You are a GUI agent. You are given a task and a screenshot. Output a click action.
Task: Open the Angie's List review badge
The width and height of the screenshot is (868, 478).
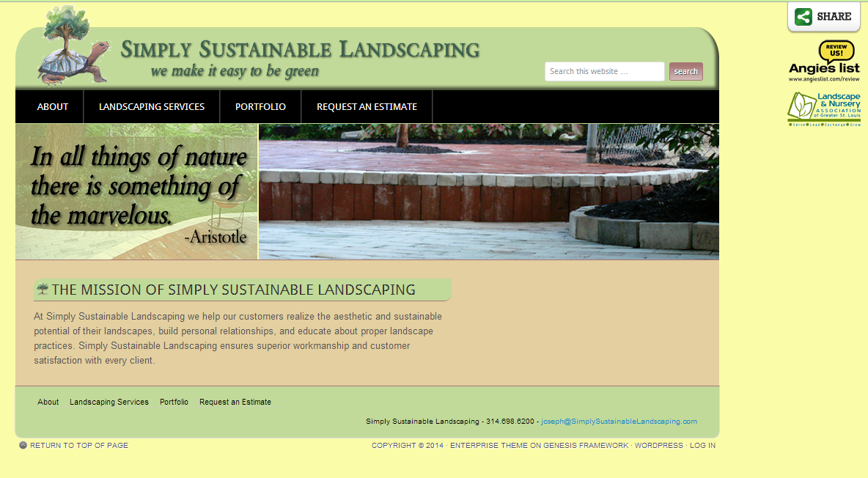pyautogui.click(x=824, y=62)
